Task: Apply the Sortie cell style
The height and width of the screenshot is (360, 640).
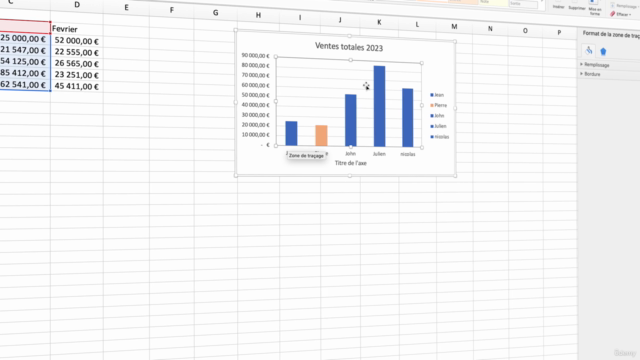Action: pyautogui.click(x=523, y=4)
